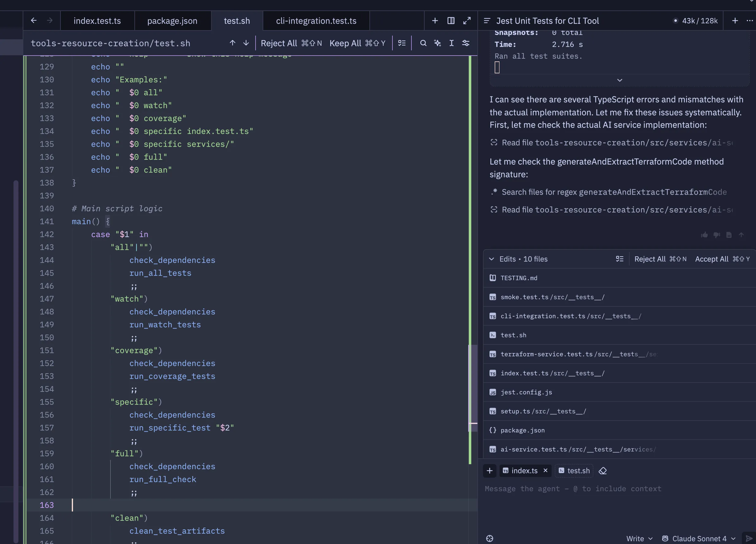Click the selection cursor icon in editor toolbar
The image size is (756, 544).
[x=451, y=43]
